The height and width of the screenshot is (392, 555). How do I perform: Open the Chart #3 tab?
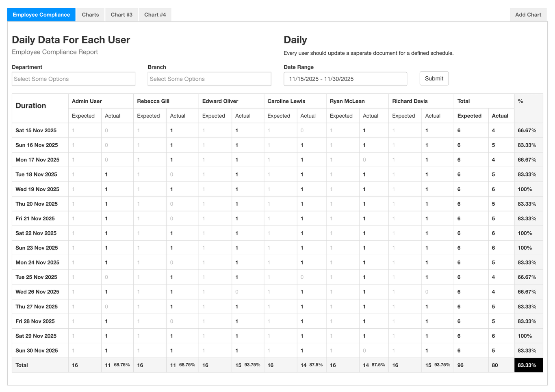point(121,15)
